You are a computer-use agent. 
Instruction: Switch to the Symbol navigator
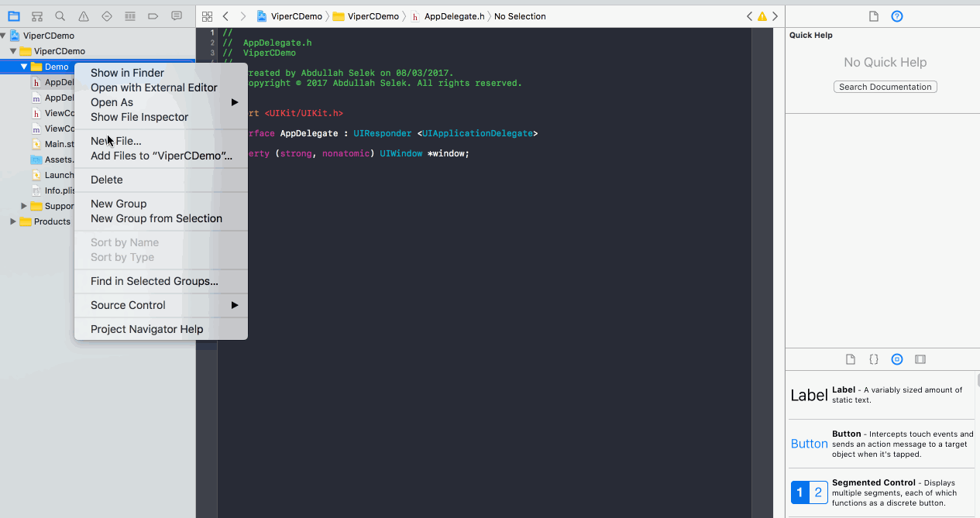[x=37, y=15]
